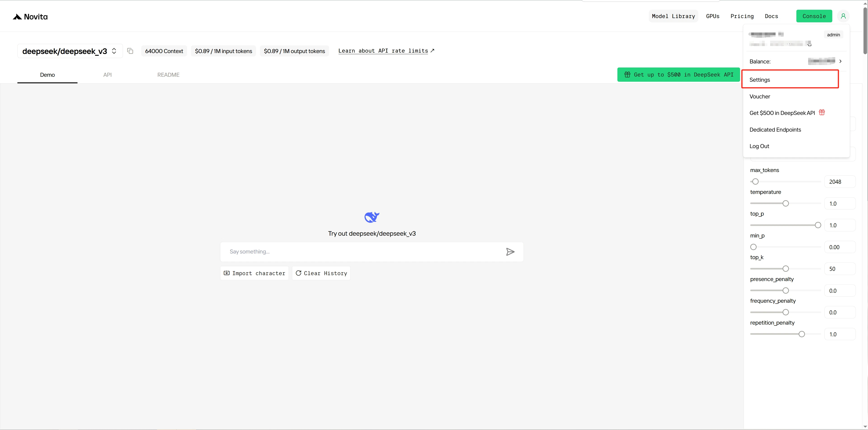This screenshot has width=868, height=430.
Task: Click the repetition_penalty slider handle
Action: pyautogui.click(x=802, y=334)
